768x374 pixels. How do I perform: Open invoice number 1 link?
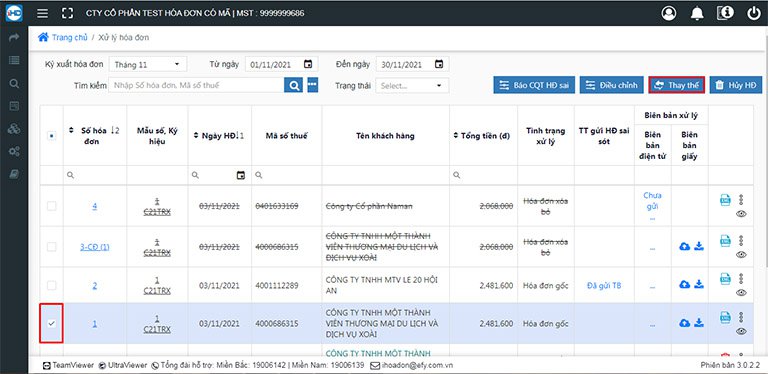coord(95,324)
